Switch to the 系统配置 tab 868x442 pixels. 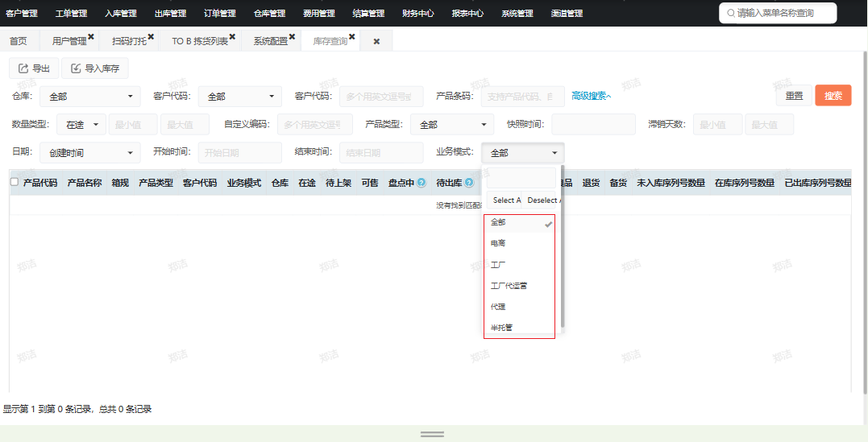271,41
